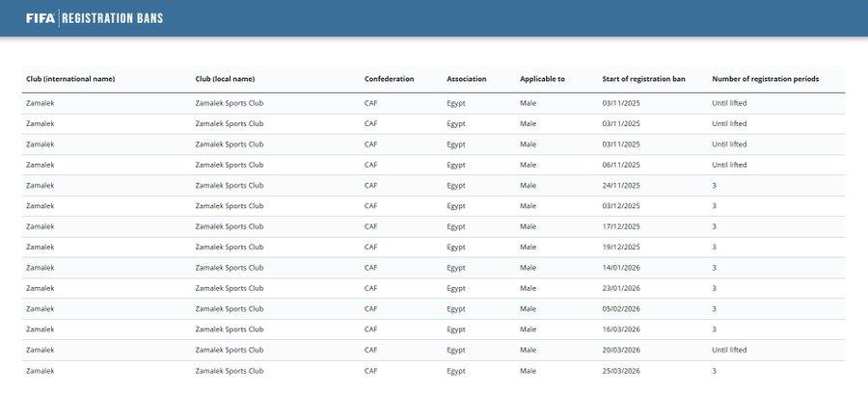The height and width of the screenshot is (393, 868).
Task: Click the 24/11/2025 start date cell
Action: tap(621, 185)
